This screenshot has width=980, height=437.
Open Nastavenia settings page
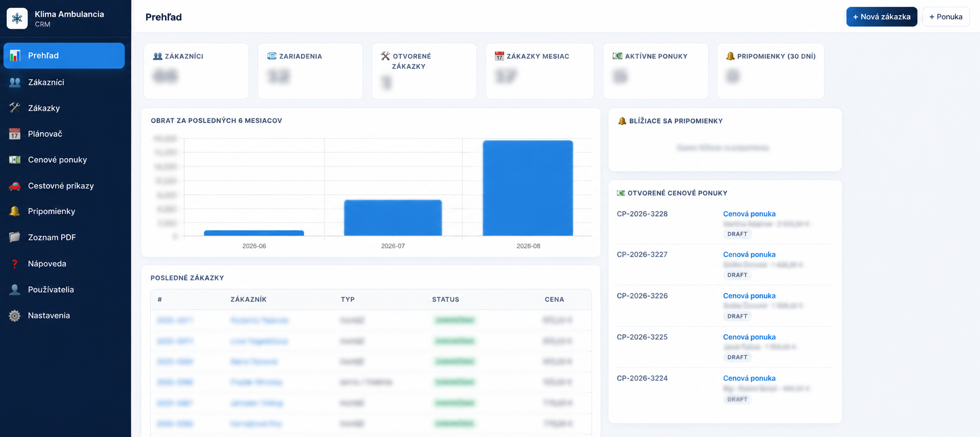[64, 315]
